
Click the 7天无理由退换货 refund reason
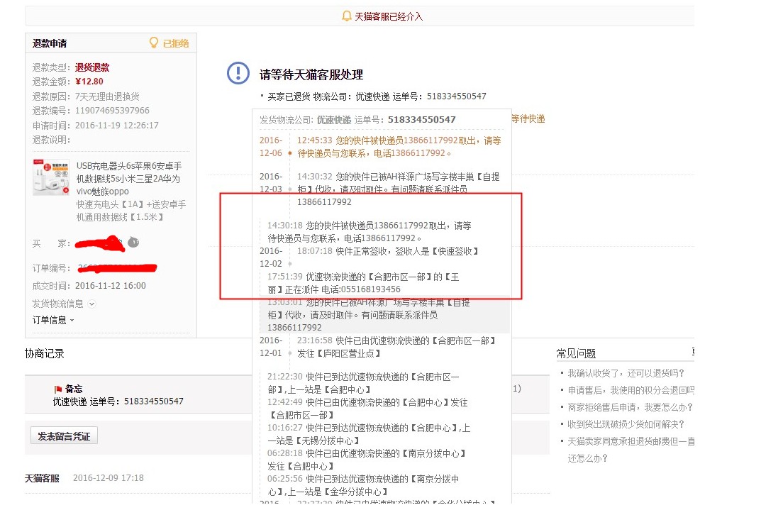[107, 96]
